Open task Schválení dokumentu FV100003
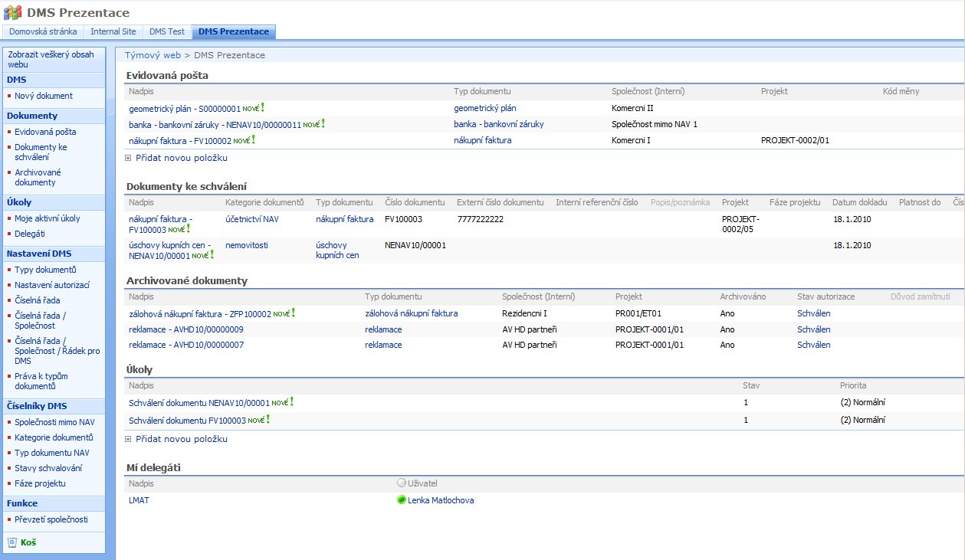 [187, 420]
